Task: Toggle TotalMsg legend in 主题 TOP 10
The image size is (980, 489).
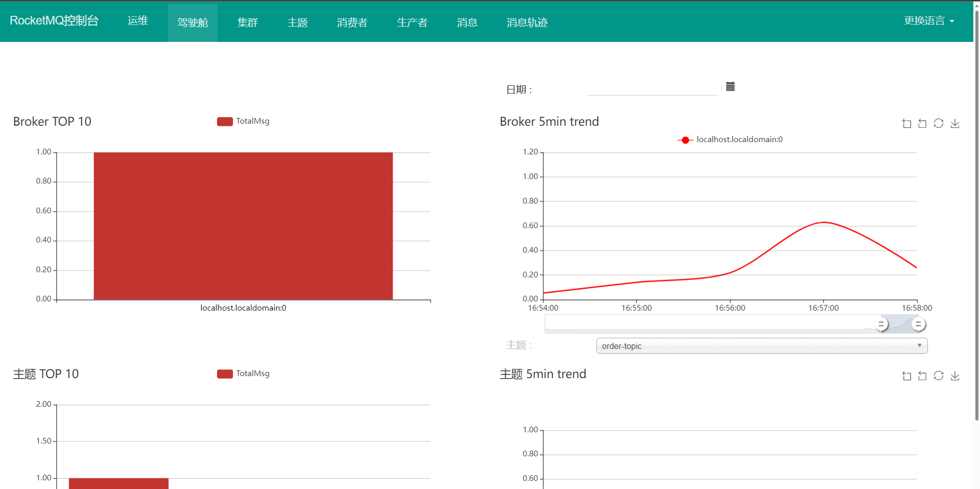Action: point(243,374)
